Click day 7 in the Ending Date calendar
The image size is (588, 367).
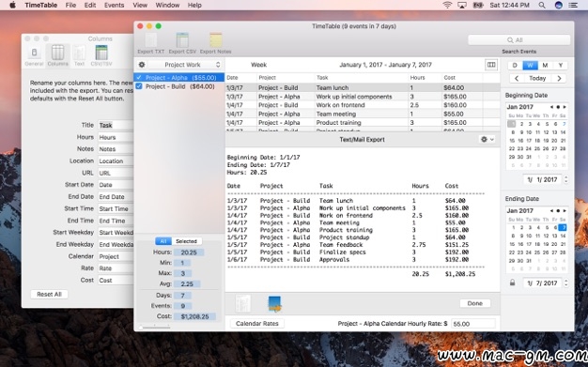(563, 227)
